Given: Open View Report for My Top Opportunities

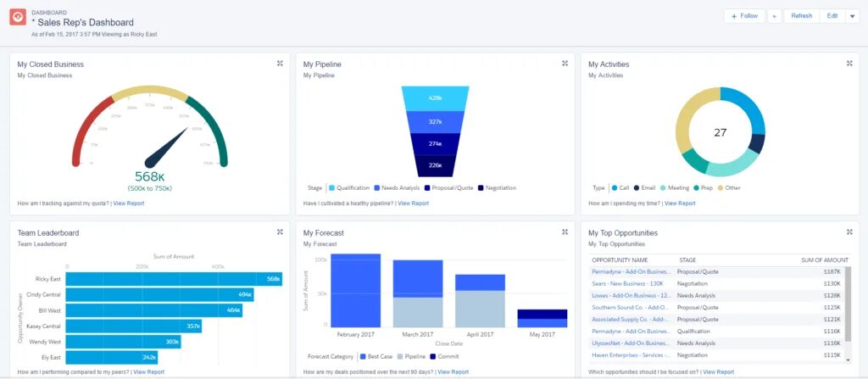Looking at the screenshot, I should (719, 372).
